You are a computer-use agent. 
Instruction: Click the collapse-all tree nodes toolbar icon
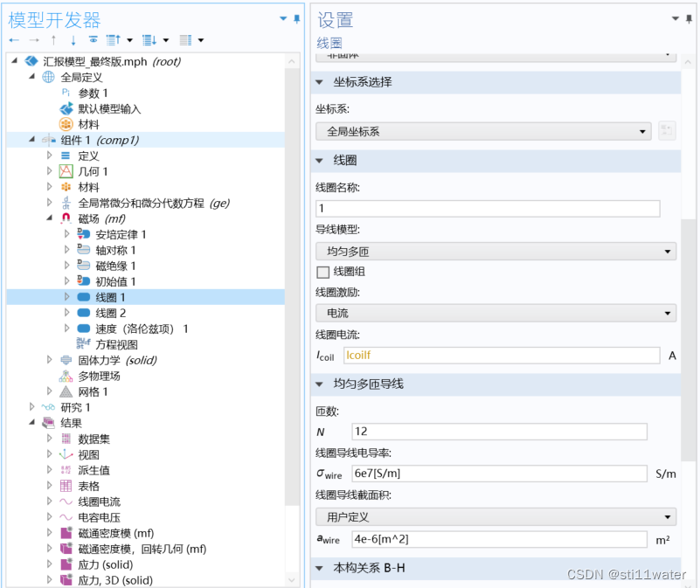coord(150,39)
